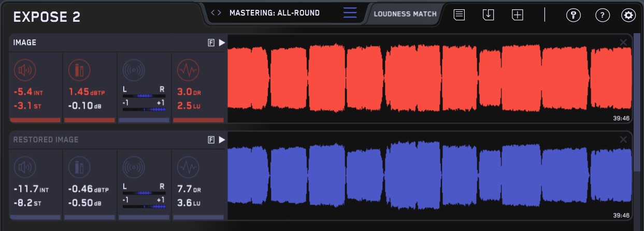The width and height of the screenshot is (644, 231).
Task: Click dynamic range icon in RESTORED IMAGE track
Action: 188,167
